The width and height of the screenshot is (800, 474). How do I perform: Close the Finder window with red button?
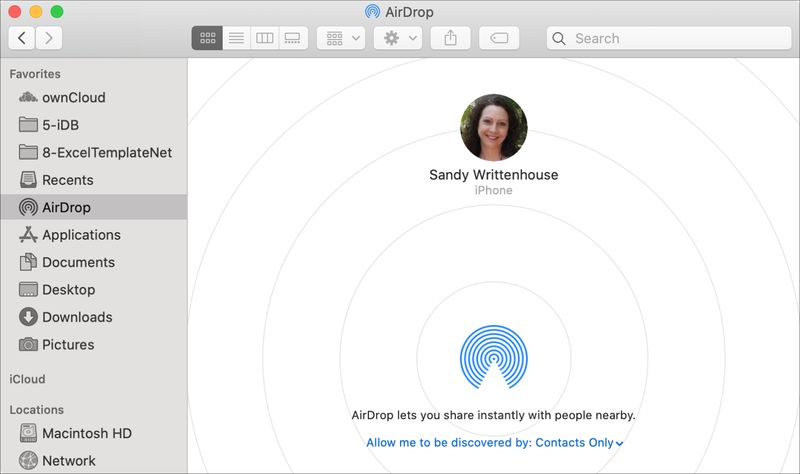[x=15, y=11]
